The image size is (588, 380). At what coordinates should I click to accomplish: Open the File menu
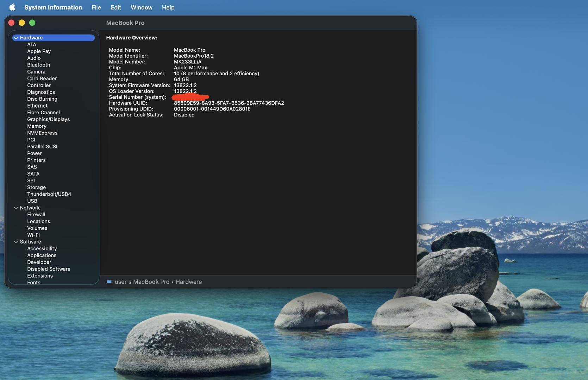pyautogui.click(x=96, y=7)
